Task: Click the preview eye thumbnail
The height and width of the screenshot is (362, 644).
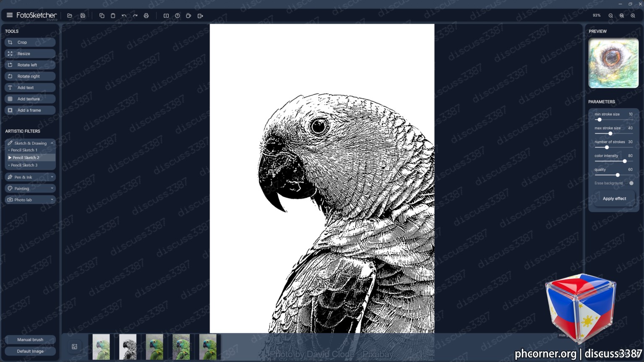Action: [x=613, y=63]
